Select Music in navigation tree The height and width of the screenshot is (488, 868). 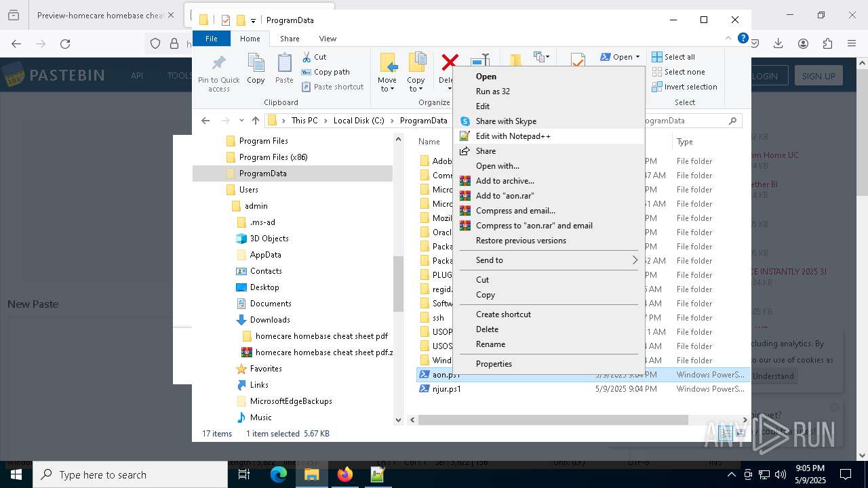tap(260, 418)
